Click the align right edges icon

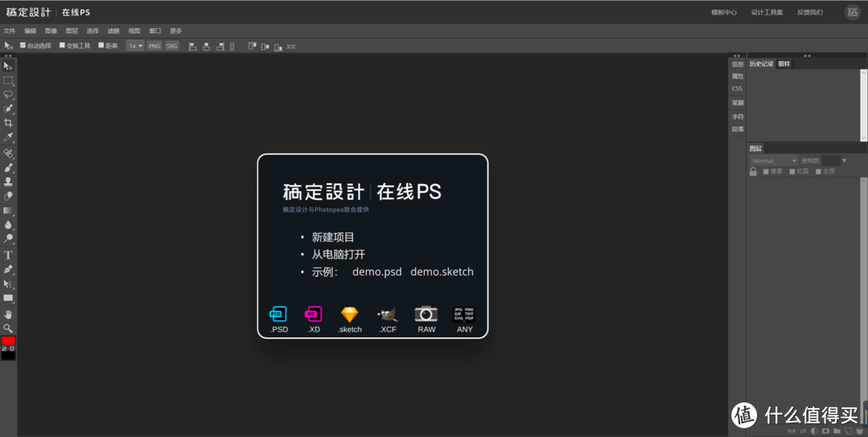[220, 47]
